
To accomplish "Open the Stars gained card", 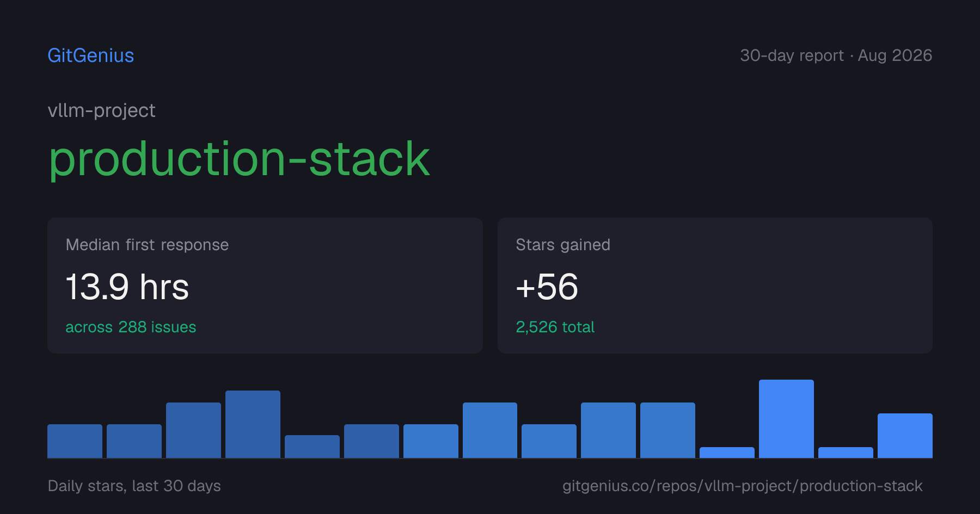I will 715,286.
